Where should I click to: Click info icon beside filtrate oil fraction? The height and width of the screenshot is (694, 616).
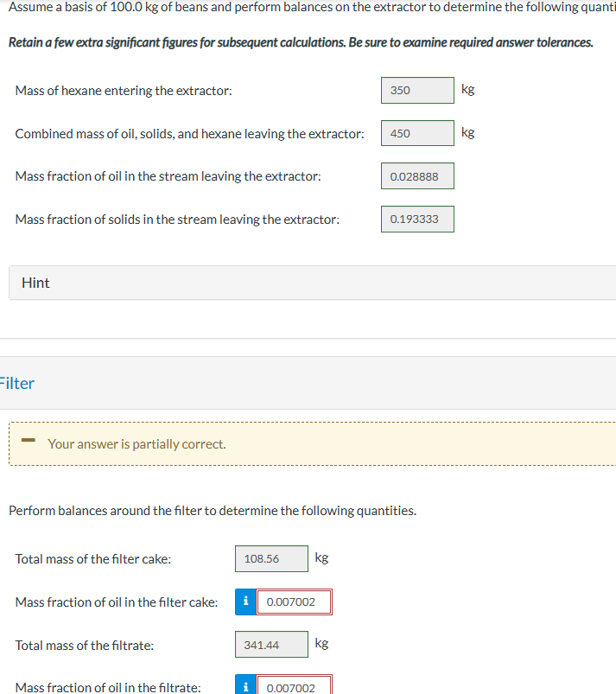coord(245,684)
